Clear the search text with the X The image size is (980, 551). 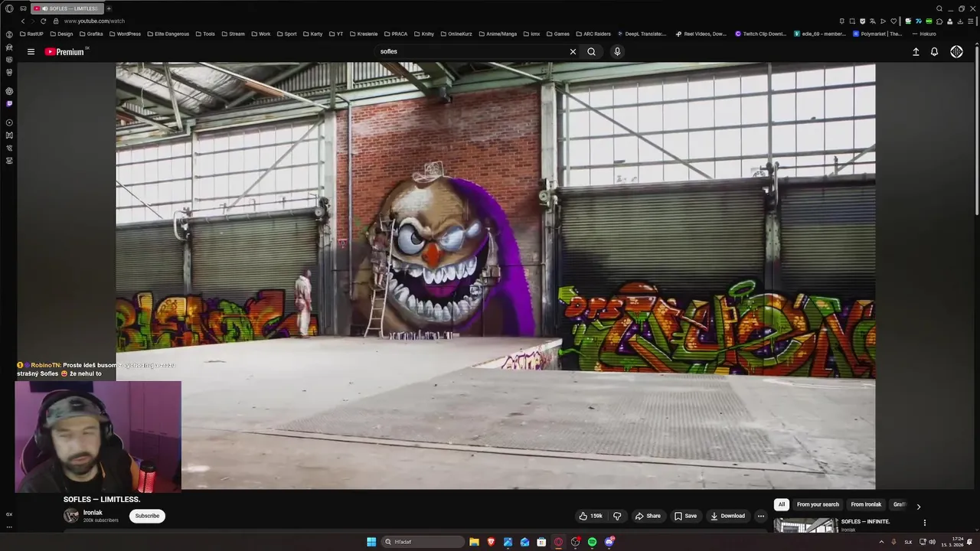[573, 51]
